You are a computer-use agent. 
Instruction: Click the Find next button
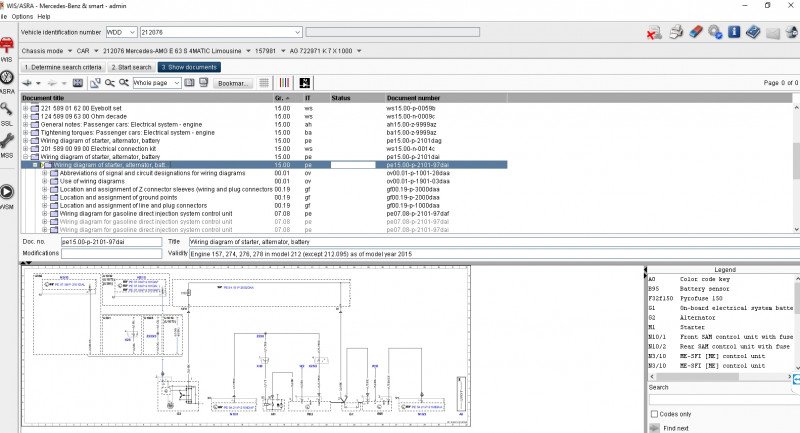tap(669, 428)
